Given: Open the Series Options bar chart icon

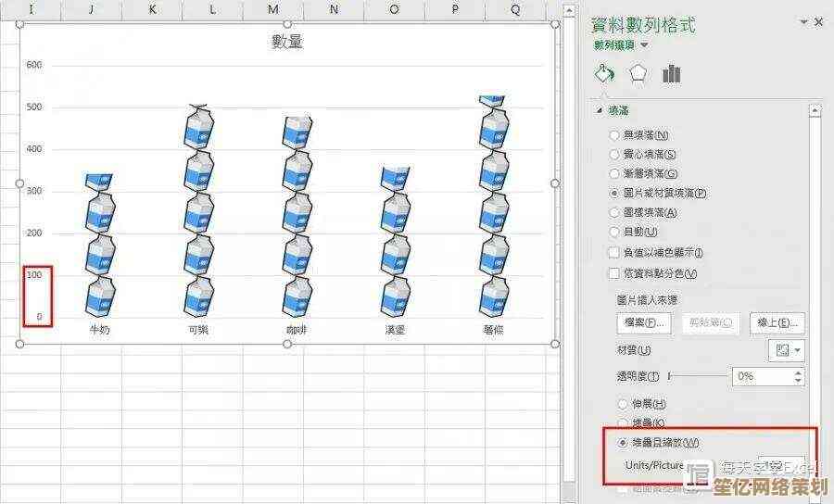Looking at the screenshot, I should tap(672, 74).
